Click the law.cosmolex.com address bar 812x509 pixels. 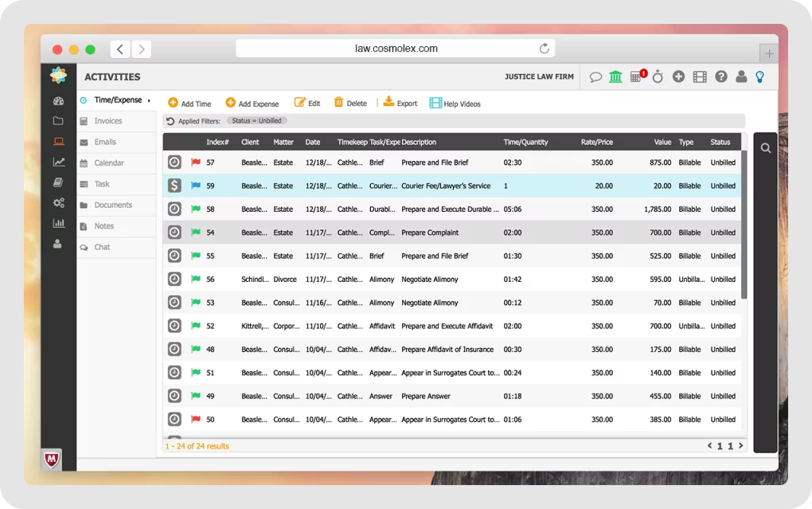(396, 49)
